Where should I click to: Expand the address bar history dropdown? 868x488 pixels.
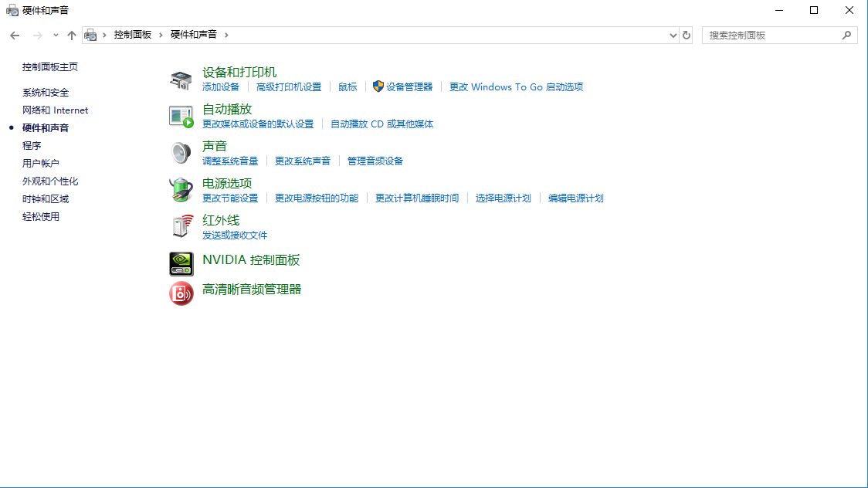(x=673, y=35)
